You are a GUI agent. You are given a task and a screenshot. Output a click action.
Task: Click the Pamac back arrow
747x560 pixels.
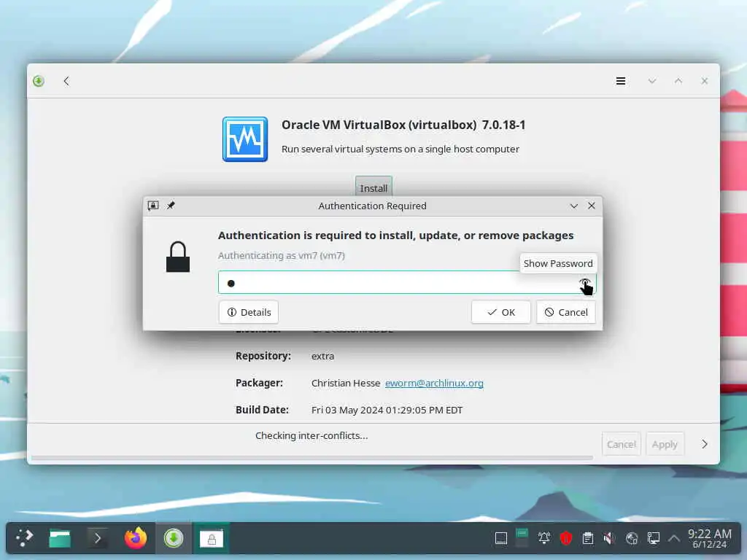click(x=66, y=81)
